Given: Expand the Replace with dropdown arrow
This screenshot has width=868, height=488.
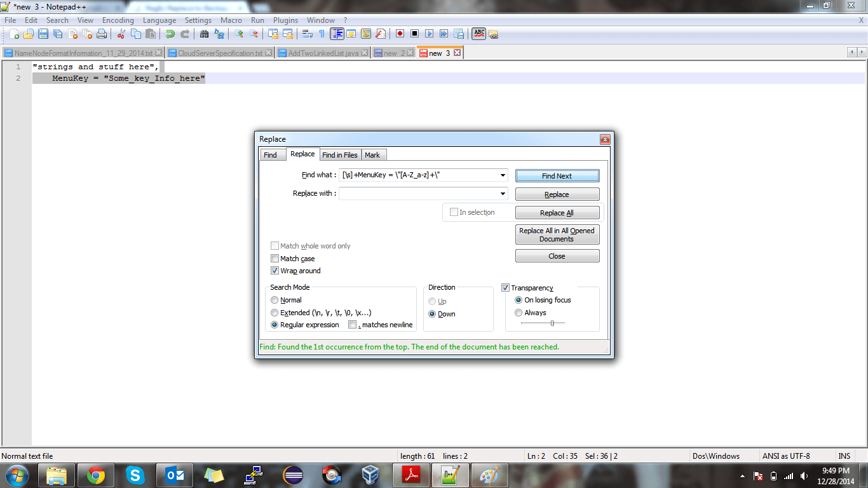Looking at the screenshot, I should click(x=503, y=194).
